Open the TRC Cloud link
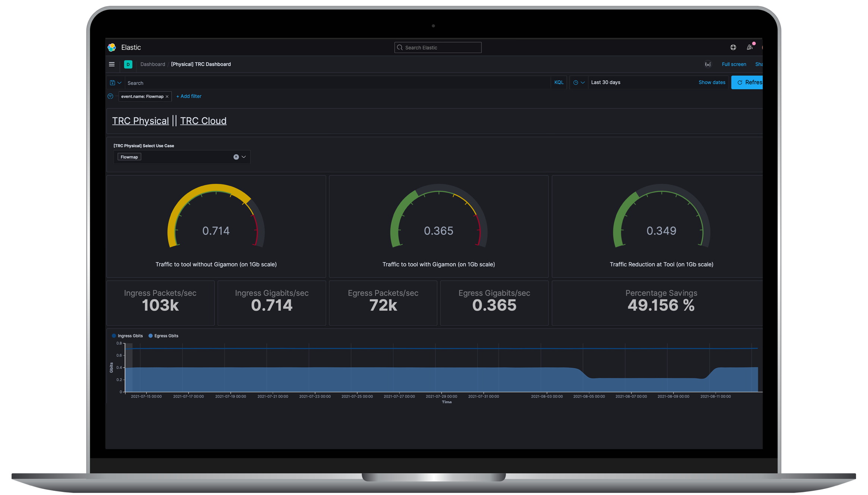This screenshot has height=495, width=868. [x=203, y=121]
